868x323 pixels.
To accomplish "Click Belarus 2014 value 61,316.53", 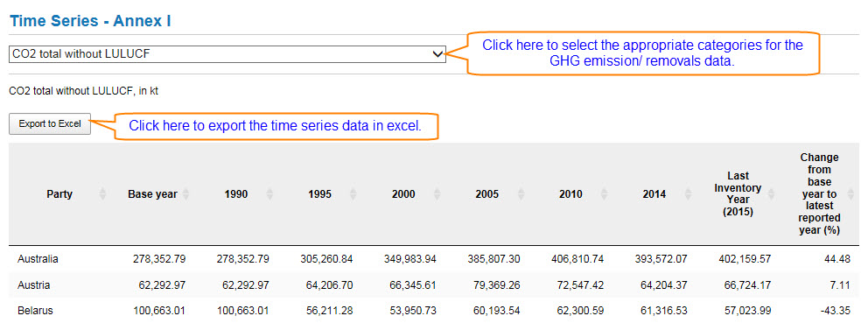I will click(664, 311).
